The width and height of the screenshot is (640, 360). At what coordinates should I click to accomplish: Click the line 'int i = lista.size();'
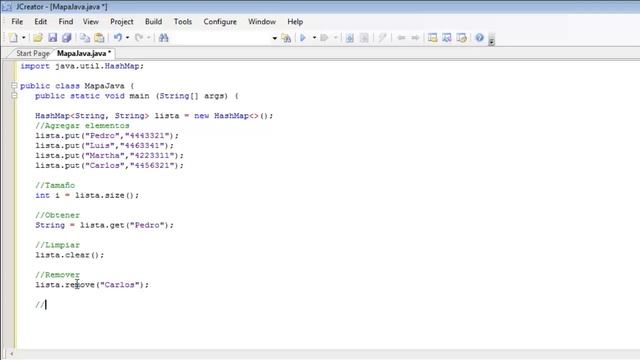[87, 196]
